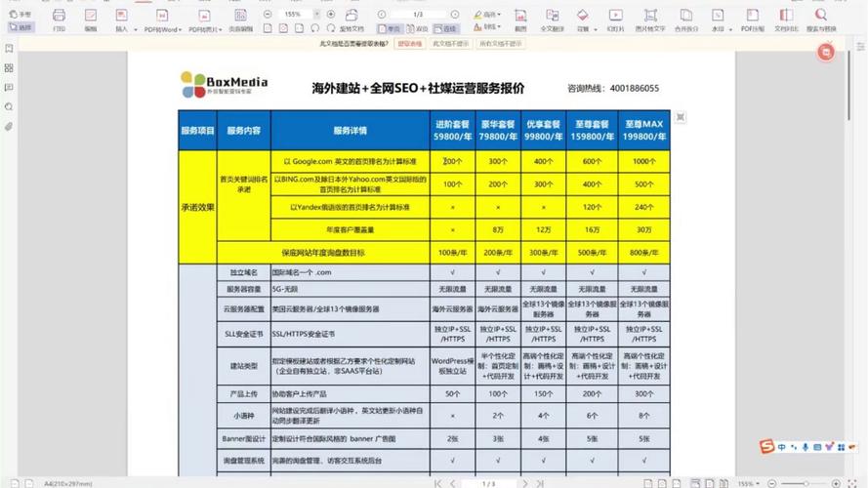Jump to first page in status bar
868x488 pixels.
[x=437, y=483]
